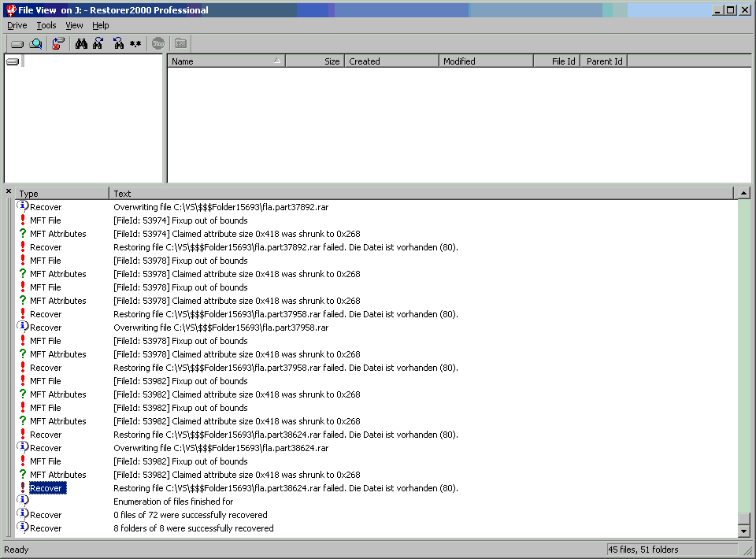Click the Find binoculars icon
Viewport: 756px width, 559px height.
pyautogui.click(x=81, y=44)
